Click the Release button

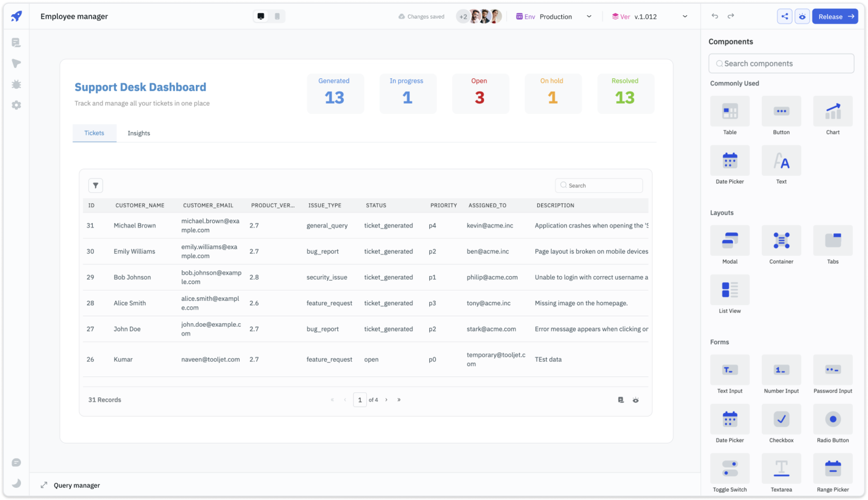(835, 17)
